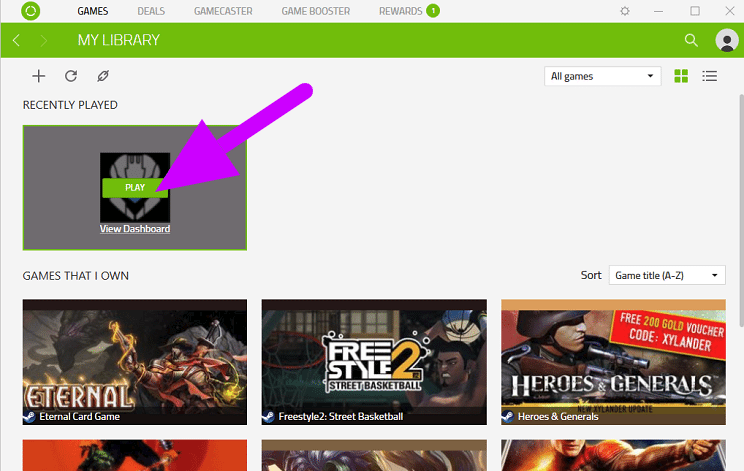Switch to the REWARDS tab
The image size is (744, 471).
[x=400, y=11]
